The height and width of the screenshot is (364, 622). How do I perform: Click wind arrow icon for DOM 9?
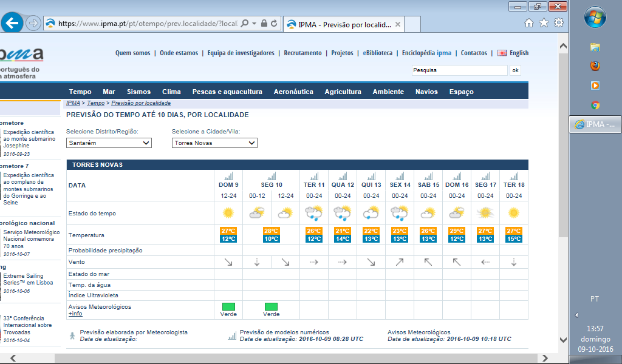[x=228, y=262]
